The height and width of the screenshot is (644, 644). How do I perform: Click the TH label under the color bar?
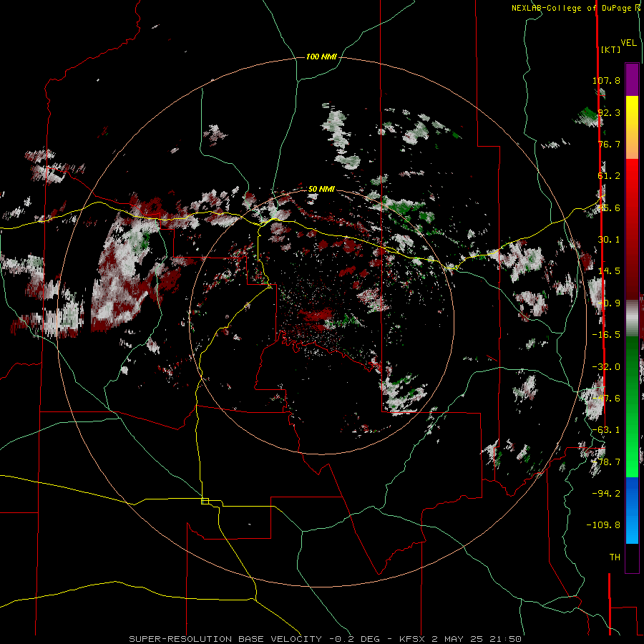[x=615, y=557]
